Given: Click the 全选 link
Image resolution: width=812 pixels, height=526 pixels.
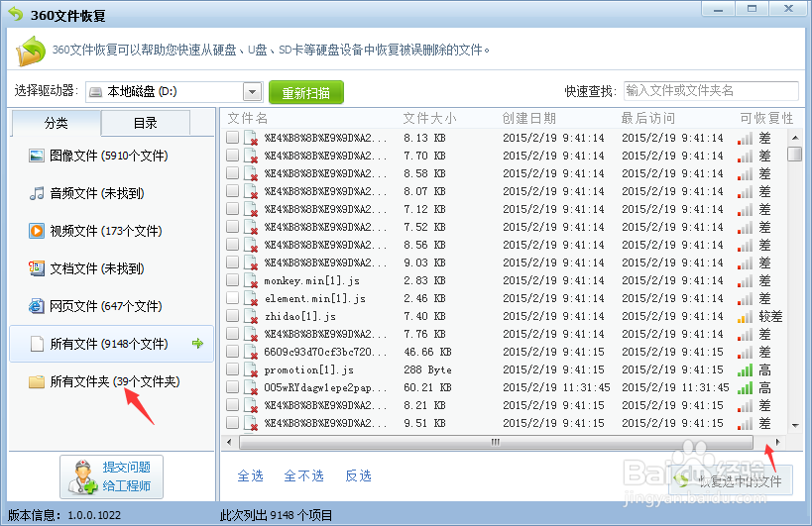Looking at the screenshot, I should click(x=250, y=475).
